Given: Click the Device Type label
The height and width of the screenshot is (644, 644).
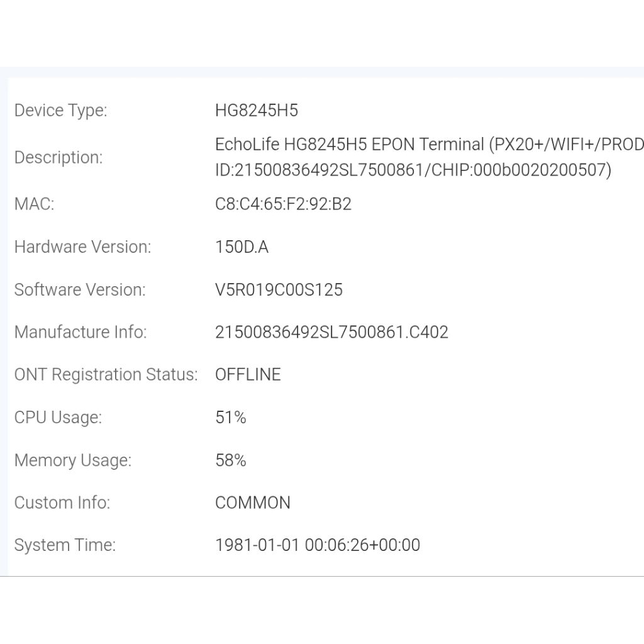Looking at the screenshot, I should click(x=60, y=111).
